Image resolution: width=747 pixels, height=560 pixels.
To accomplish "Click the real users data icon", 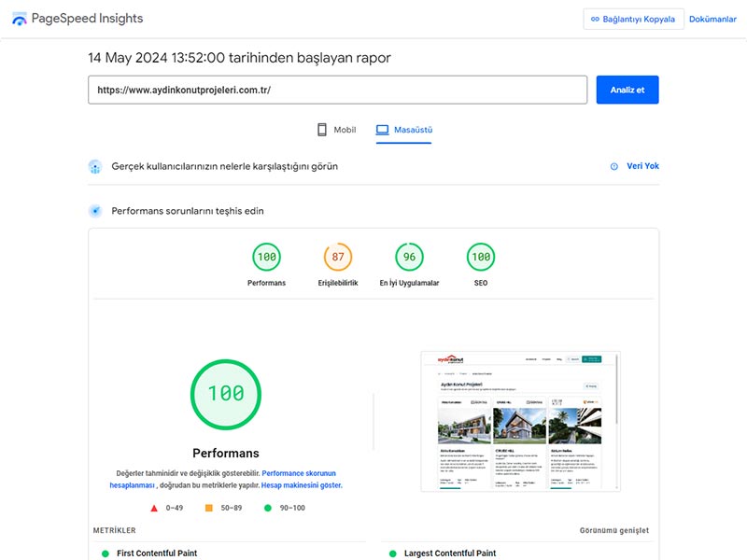I will click(x=95, y=167).
